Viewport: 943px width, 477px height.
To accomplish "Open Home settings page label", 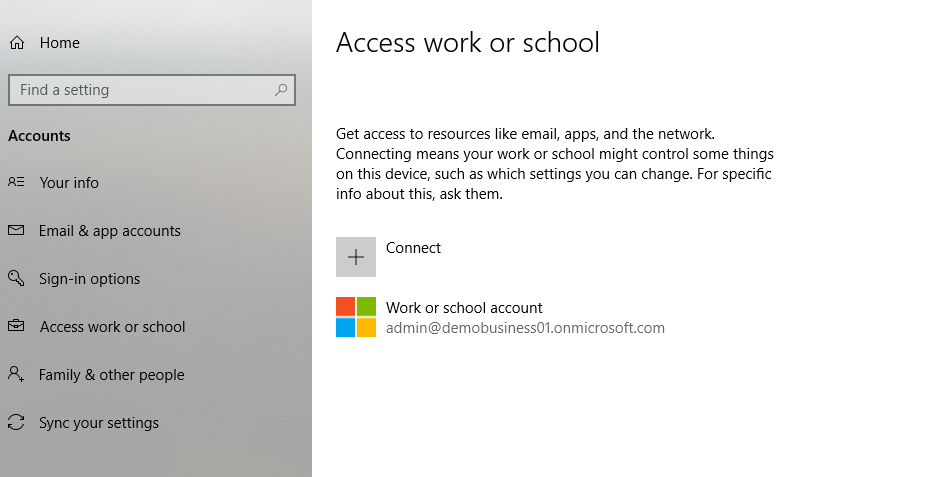I will click(60, 43).
